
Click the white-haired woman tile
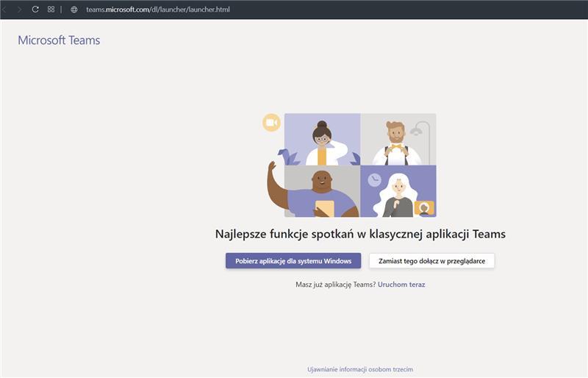tap(398, 195)
